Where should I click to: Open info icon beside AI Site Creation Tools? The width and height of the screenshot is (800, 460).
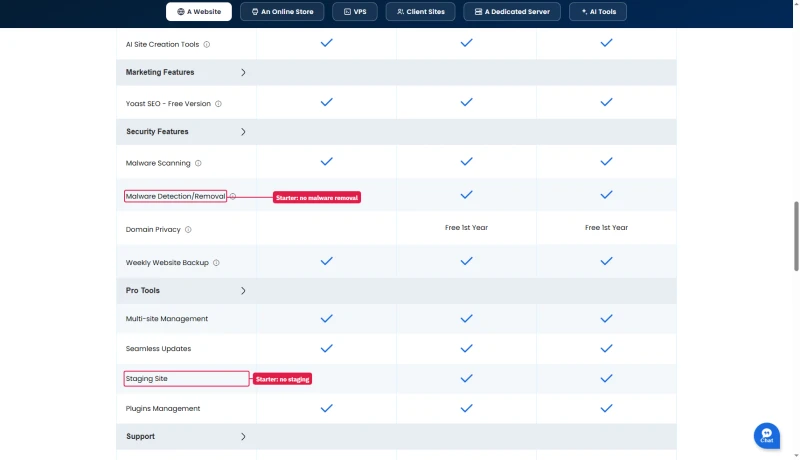(207, 44)
